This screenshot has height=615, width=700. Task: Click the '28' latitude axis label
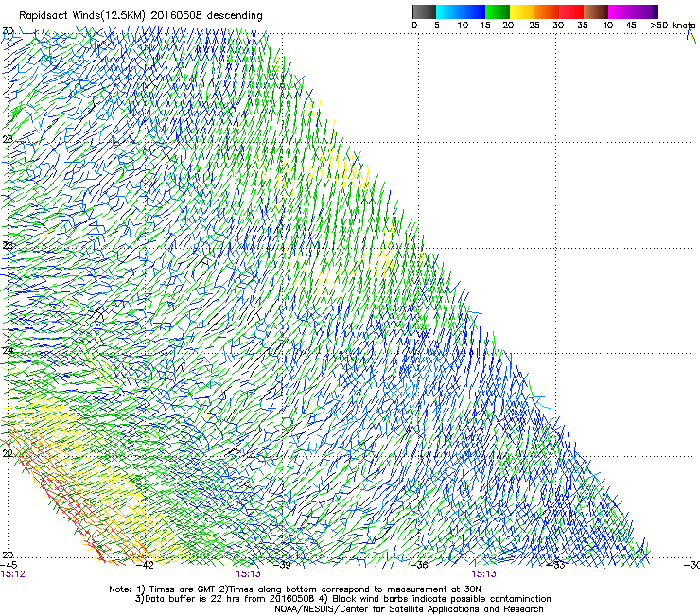pos(8,139)
